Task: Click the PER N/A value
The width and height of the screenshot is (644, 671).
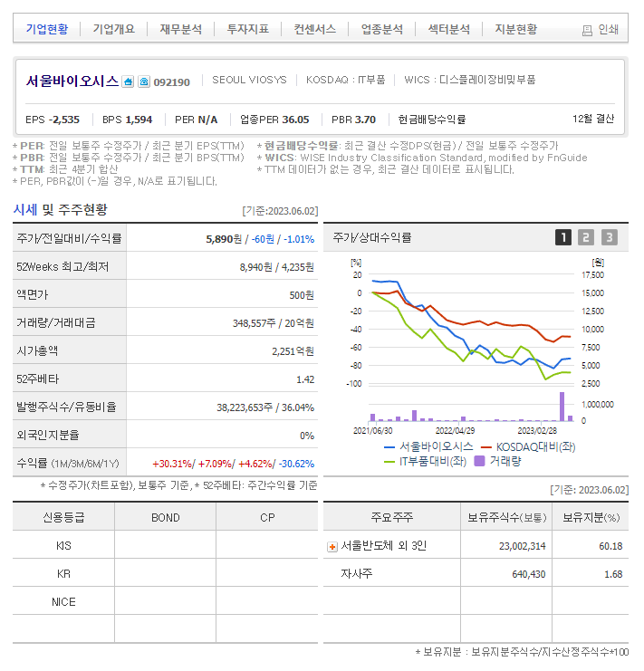Action: click(x=207, y=120)
